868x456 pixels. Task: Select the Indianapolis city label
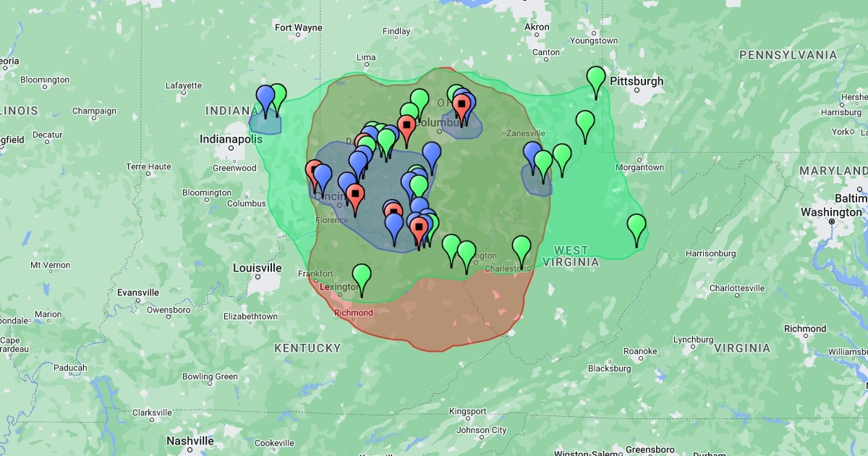(x=231, y=138)
